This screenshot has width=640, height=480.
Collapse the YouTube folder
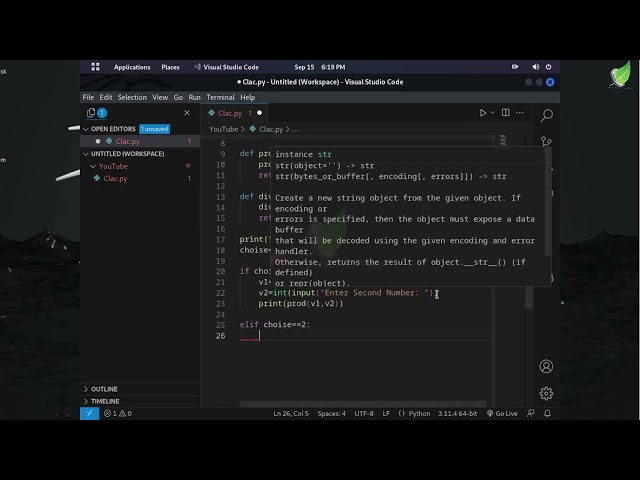(x=93, y=166)
